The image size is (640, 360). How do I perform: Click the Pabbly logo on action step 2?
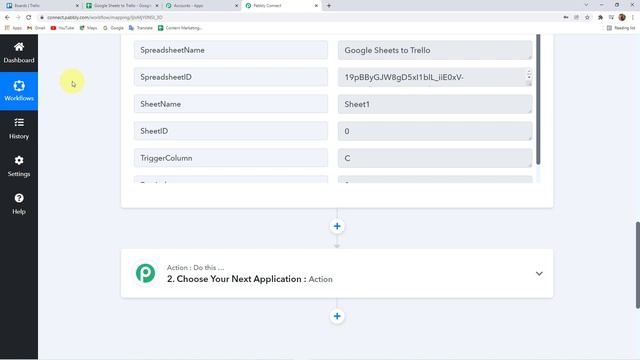[145, 273]
